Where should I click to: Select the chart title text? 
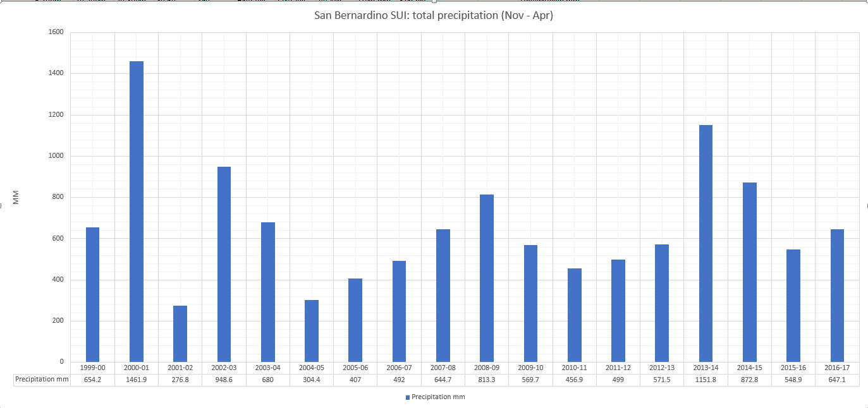(x=434, y=15)
